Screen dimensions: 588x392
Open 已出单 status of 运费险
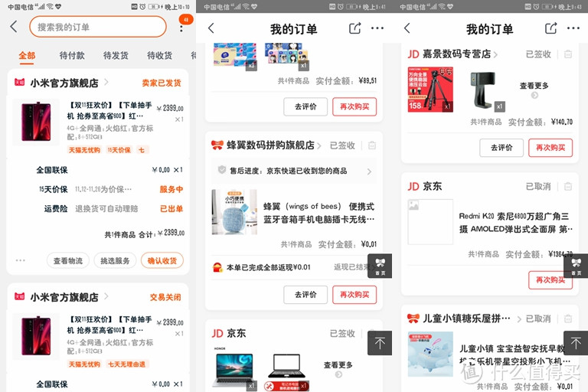click(171, 208)
